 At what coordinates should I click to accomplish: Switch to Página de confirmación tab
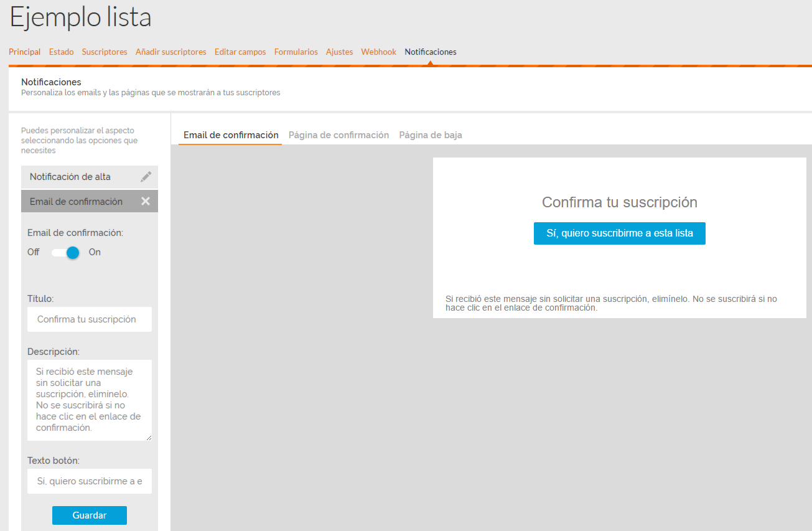tap(339, 135)
